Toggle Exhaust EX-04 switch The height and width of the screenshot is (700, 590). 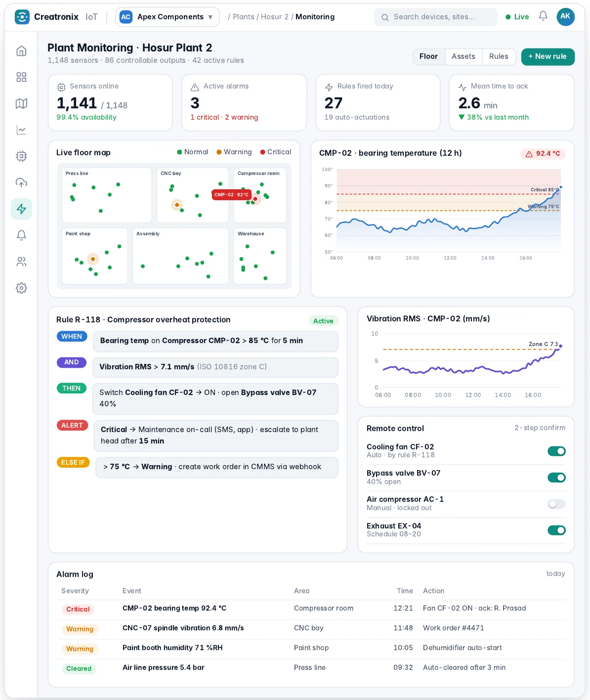[x=556, y=530]
